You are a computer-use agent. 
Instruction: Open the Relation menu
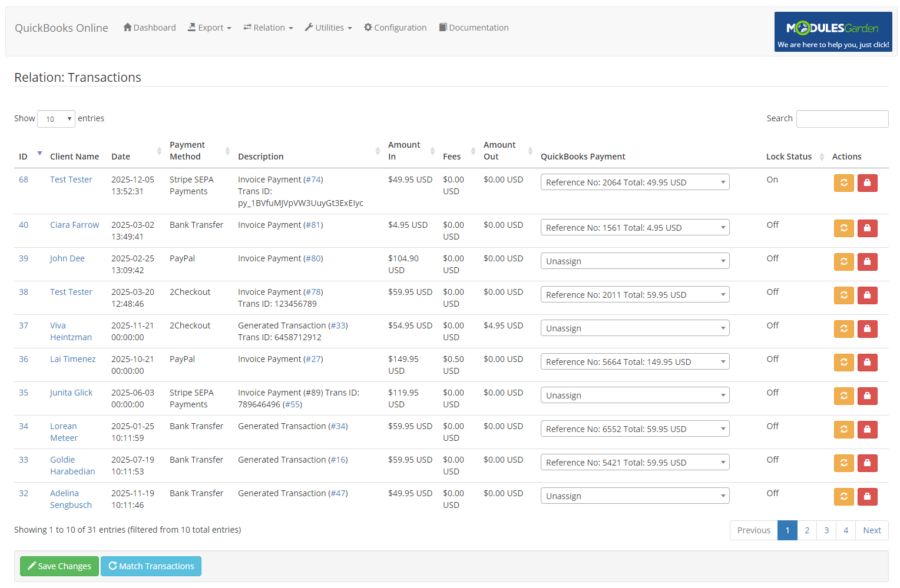tap(268, 27)
